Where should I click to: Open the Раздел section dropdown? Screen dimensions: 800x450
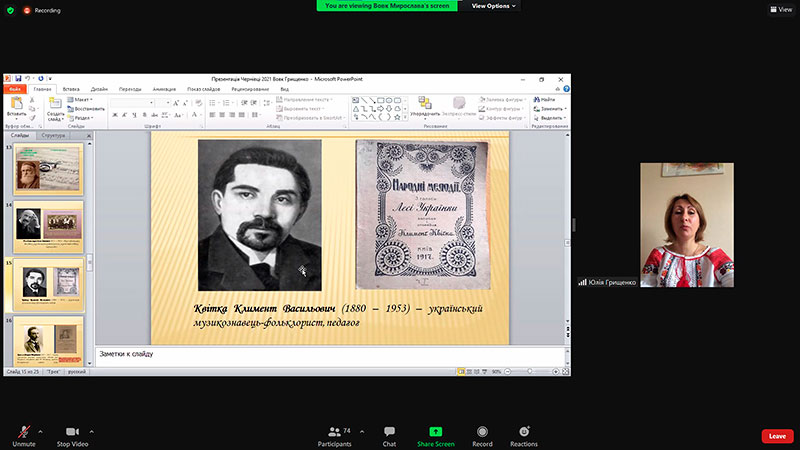click(81, 118)
